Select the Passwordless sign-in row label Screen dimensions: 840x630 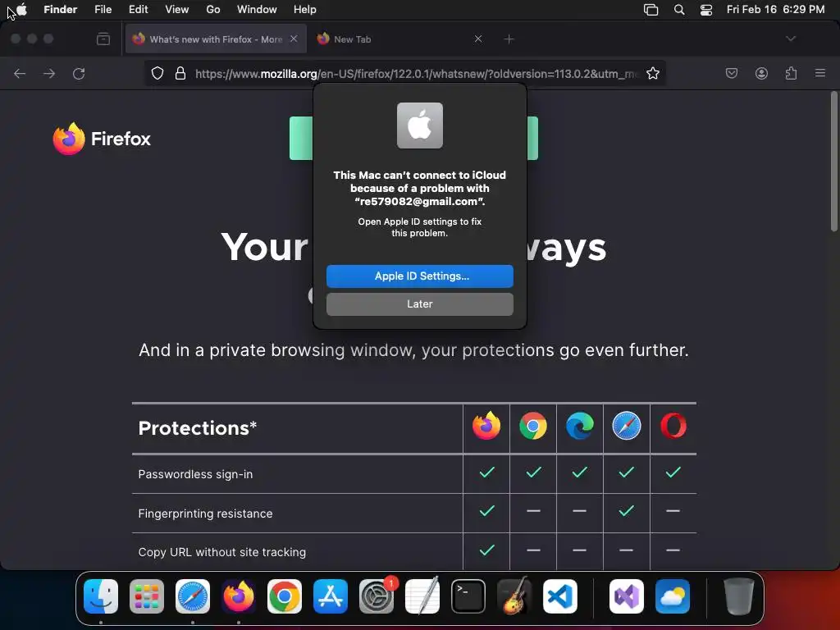(195, 474)
